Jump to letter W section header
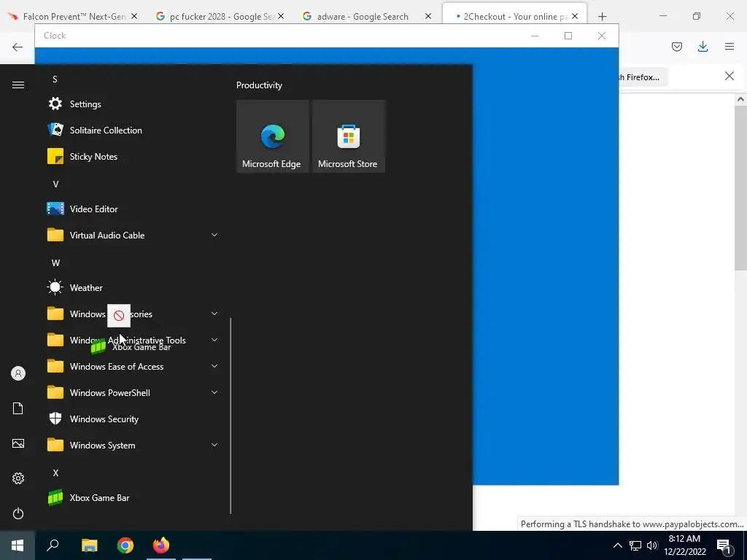The image size is (747, 560). tap(55, 262)
